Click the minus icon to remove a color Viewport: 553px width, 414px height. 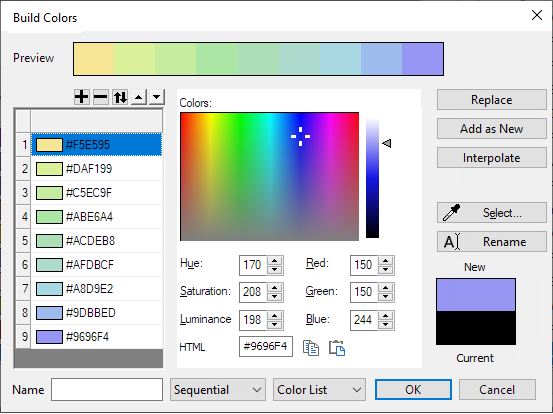tap(101, 97)
